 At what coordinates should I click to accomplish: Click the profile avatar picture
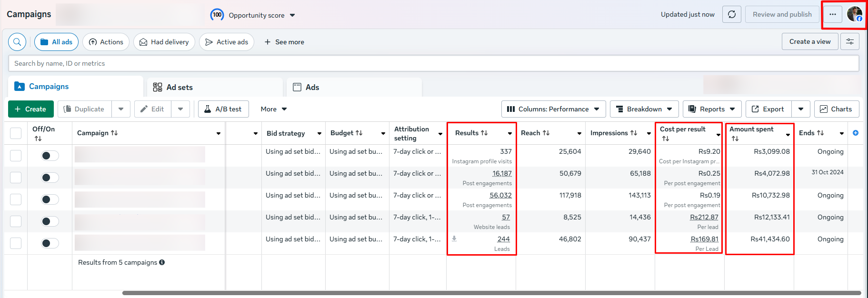pyautogui.click(x=854, y=14)
